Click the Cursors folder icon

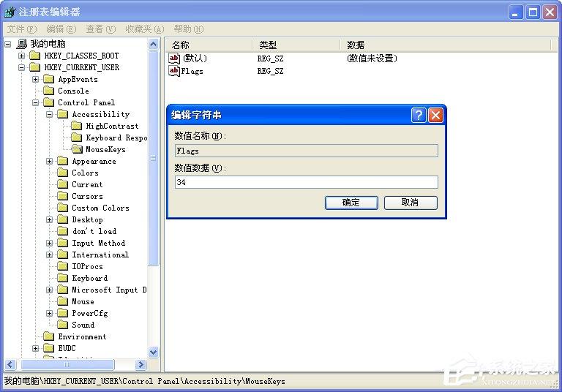coord(63,196)
